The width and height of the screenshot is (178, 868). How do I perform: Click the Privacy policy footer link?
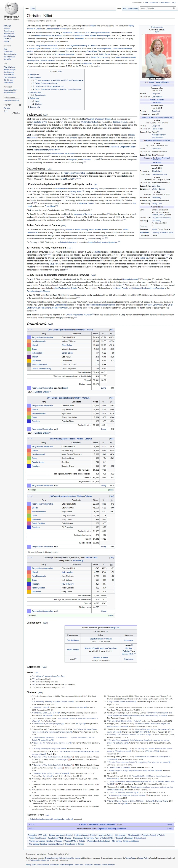coord(31,865)
